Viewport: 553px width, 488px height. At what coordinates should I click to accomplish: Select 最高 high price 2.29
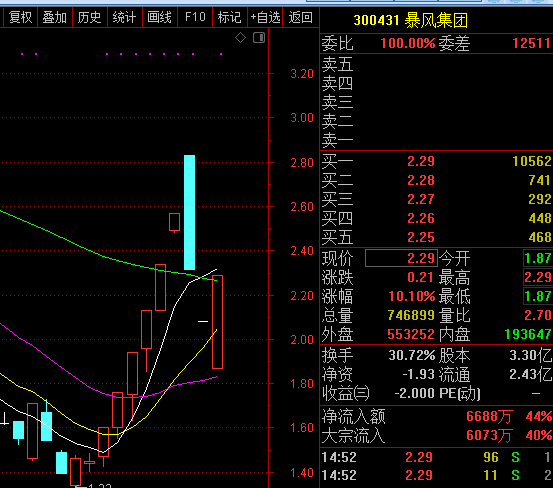click(537, 277)
